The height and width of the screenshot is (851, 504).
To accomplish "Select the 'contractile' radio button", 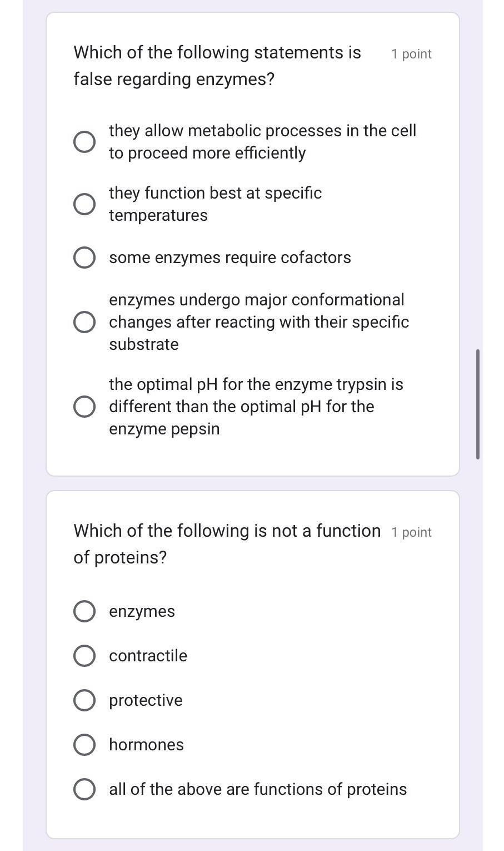I will [x=84, y=656].
